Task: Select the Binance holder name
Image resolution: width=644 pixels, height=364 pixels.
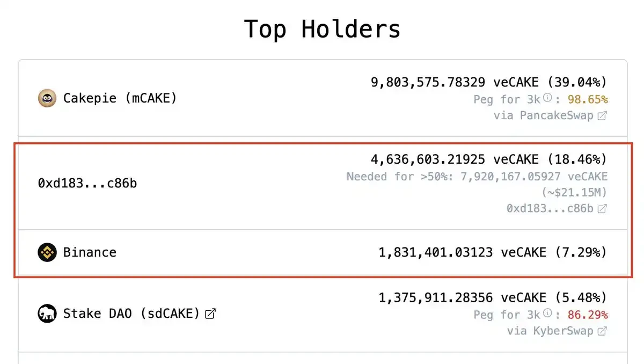Action: 90,252
